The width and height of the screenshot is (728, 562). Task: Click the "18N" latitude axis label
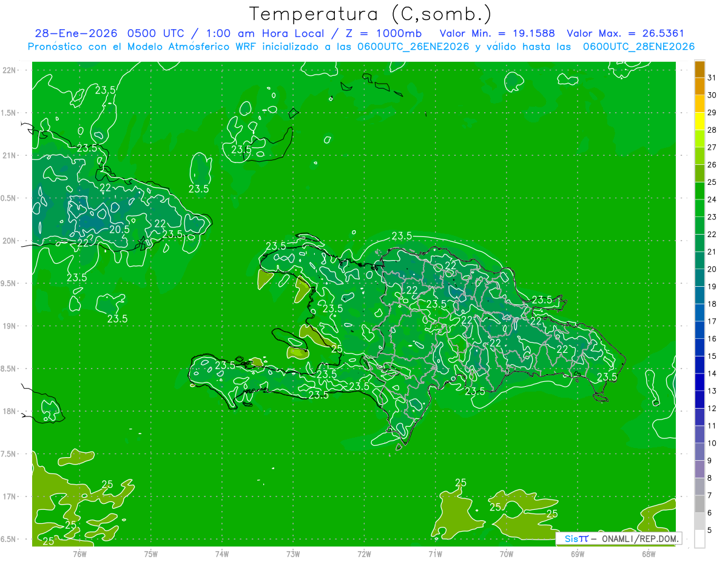pyautogui.click(x=9, y=411)
